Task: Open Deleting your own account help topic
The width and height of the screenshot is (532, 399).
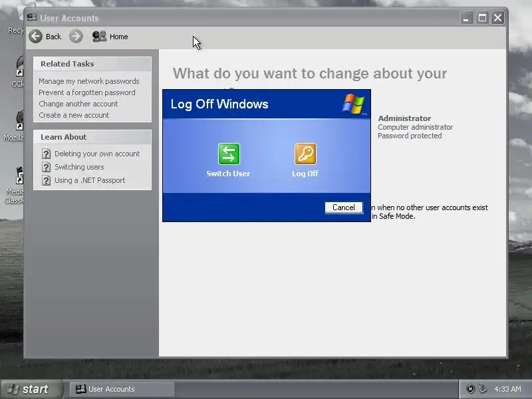Action: point(97,154)
